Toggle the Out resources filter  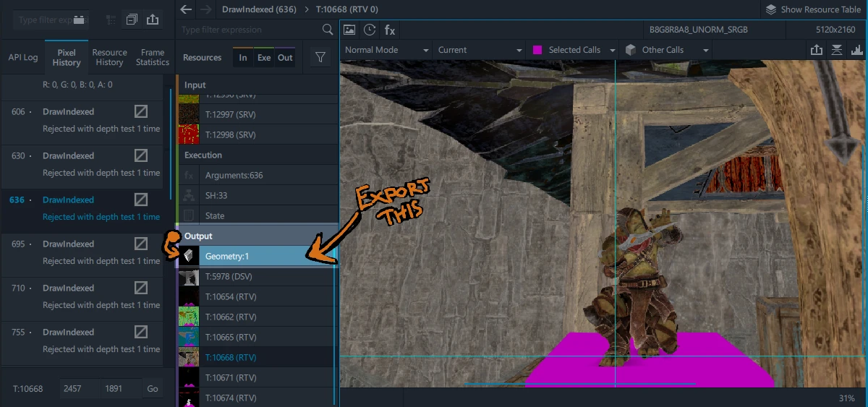tap(285, 58)
